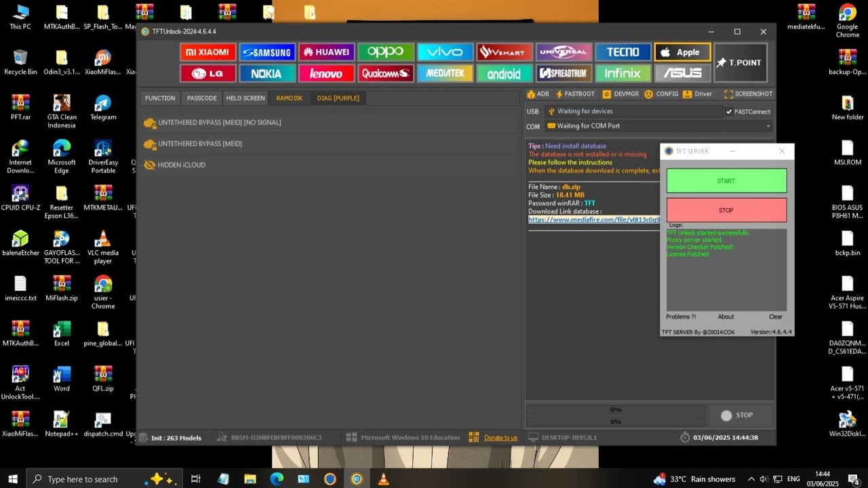Select the OPPO brand button
The image size is (868, 488).
pyautogui.click(x=386, y=52)
